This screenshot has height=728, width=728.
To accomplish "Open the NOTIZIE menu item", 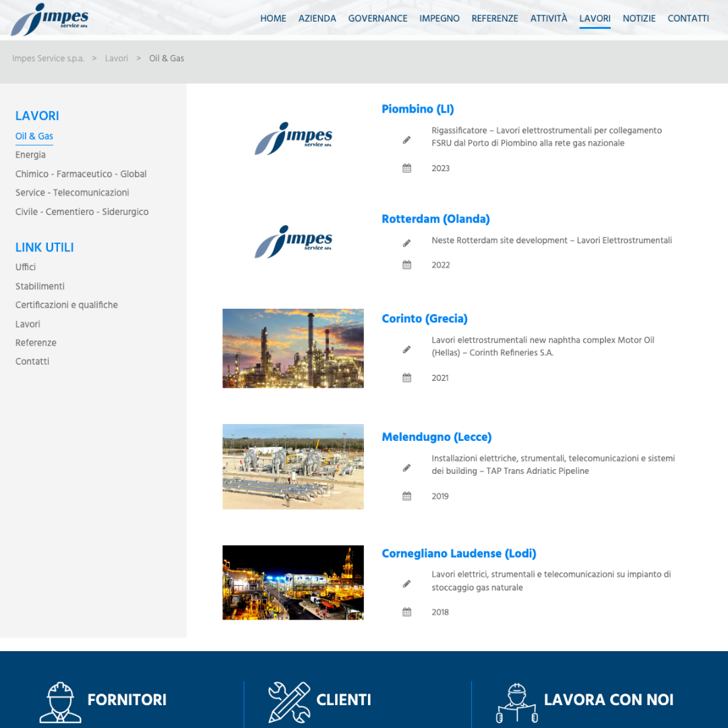I will [x=639, y=19].
